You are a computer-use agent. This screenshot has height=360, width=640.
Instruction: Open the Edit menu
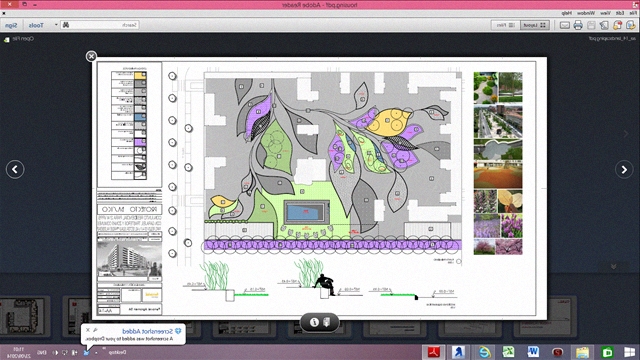pos(620,13)
